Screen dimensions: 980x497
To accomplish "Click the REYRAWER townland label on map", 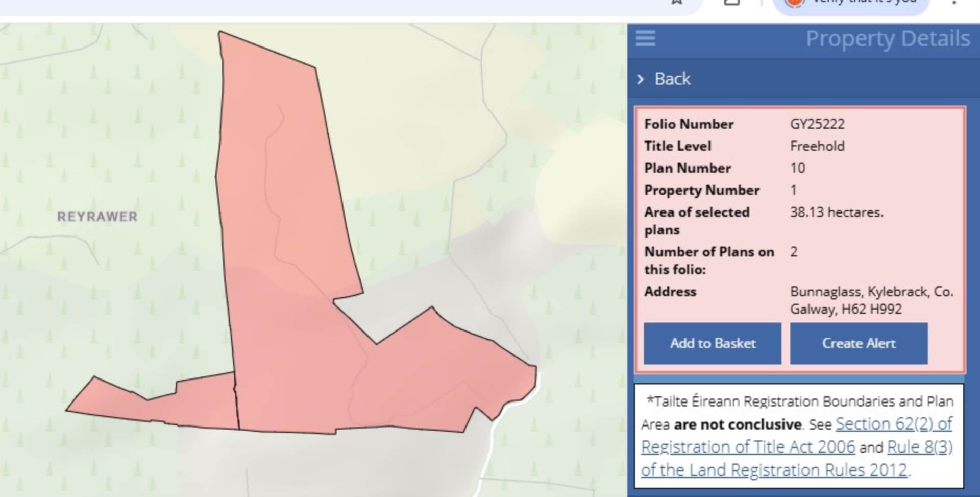I will click(x=97, y=217).
